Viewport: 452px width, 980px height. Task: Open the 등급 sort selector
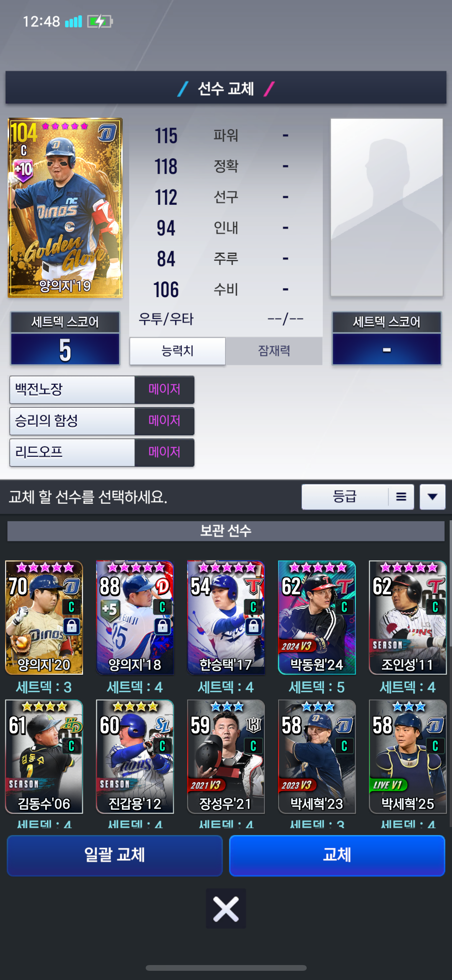[345, 497]
